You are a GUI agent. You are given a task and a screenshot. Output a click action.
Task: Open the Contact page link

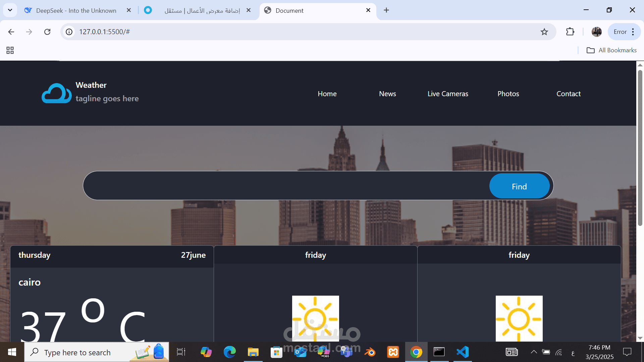click(x=569, y=94)
